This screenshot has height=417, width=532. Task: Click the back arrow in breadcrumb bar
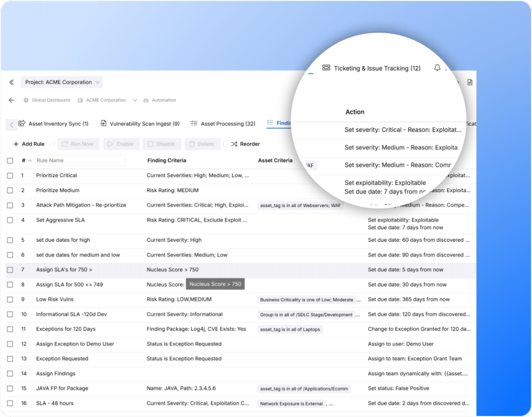click(11, 100)
